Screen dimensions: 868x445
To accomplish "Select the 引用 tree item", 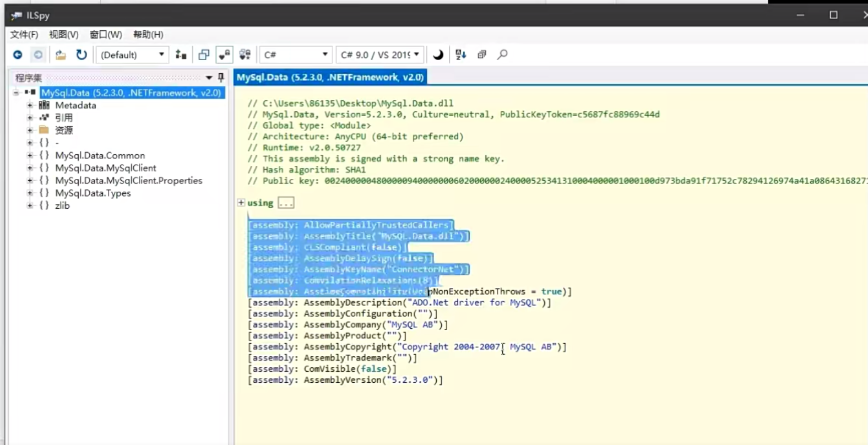I will click(x=64, y=118).
